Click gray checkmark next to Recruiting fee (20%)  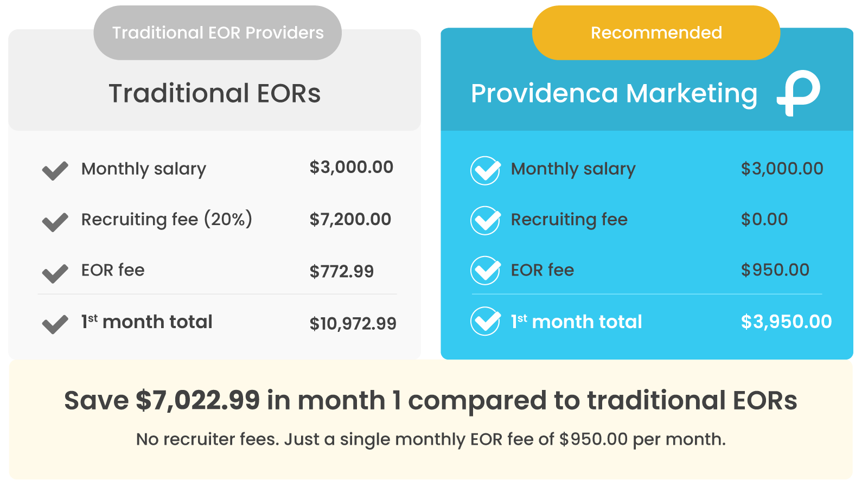(x=55, y=221)
